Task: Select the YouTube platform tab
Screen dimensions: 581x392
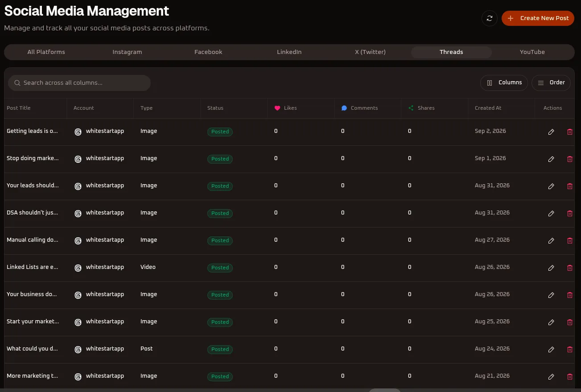Action: coord(532,52)
